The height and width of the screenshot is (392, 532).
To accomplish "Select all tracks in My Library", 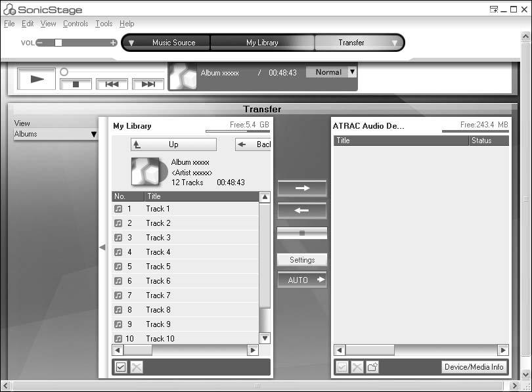I will tap(121, 367).
